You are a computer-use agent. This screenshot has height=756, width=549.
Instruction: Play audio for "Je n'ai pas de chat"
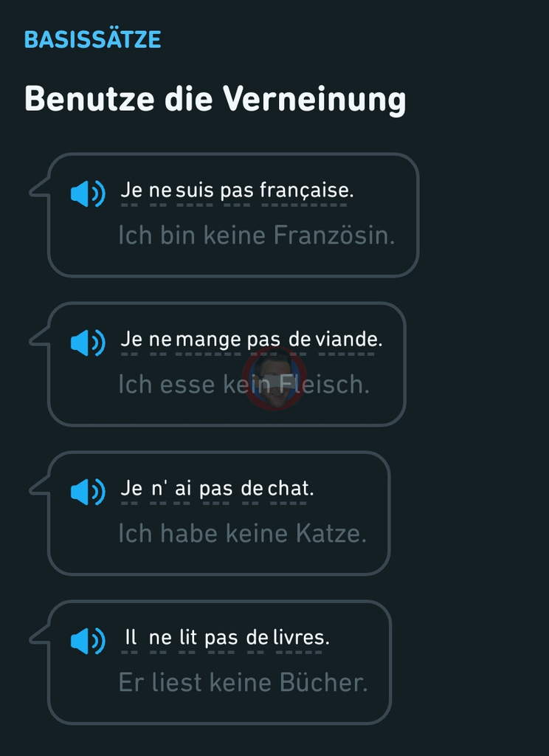88,492
